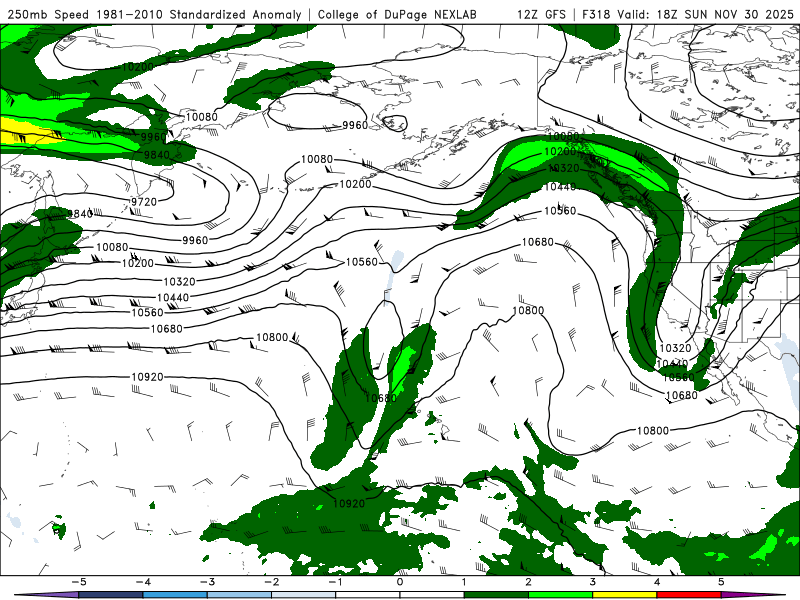Click the dark navy -5 to -4 swatch
This screenshot has width=800, height=600.
111,595
